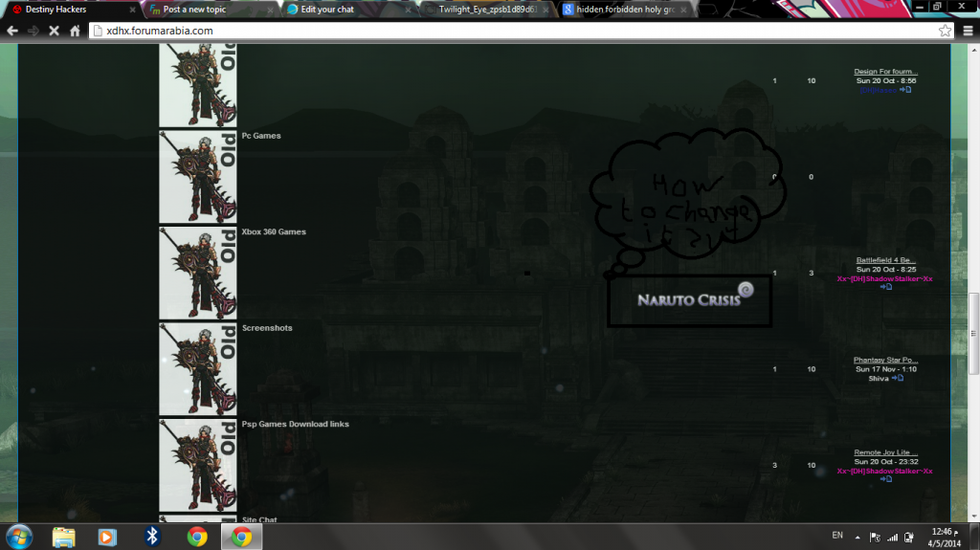Open the power plug tray icon
980x550 pixels.
pos(909,537)
